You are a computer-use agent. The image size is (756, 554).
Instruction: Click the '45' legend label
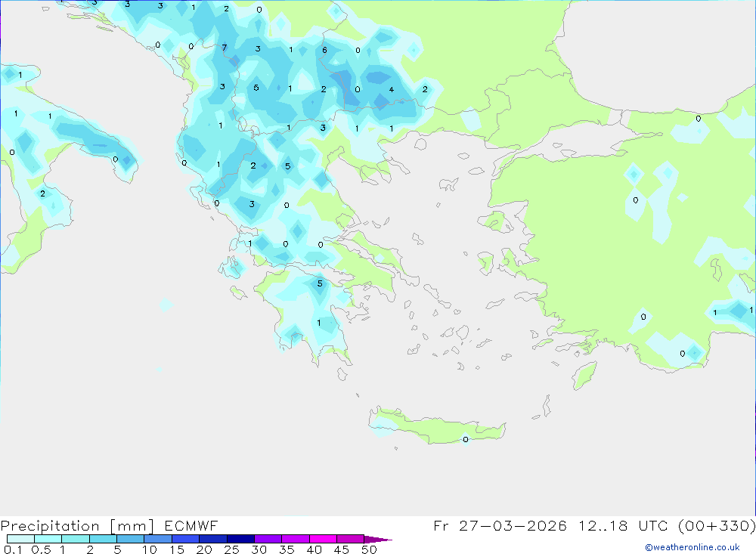point(342,549)
